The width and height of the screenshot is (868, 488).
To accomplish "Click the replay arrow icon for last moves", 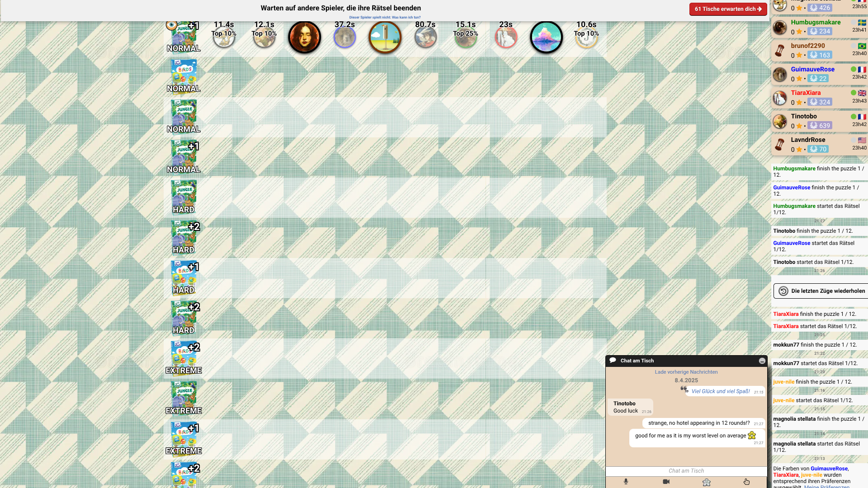I will 783,291.
